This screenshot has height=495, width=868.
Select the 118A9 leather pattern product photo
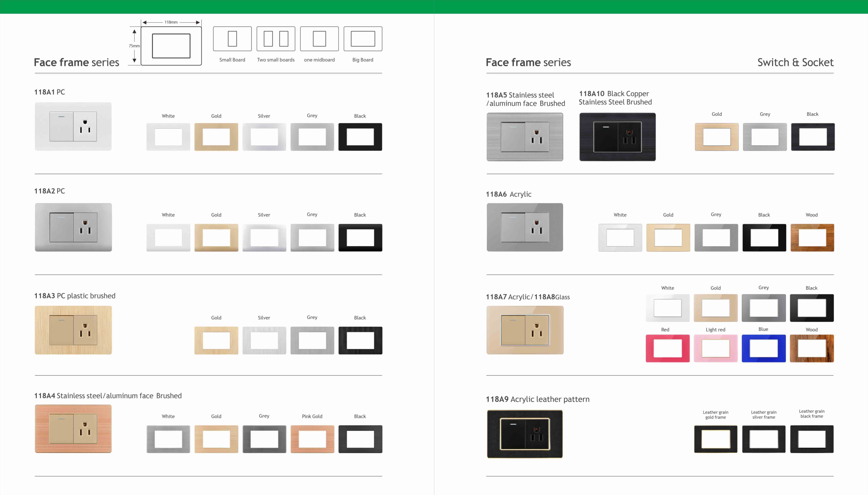(525, 434)
